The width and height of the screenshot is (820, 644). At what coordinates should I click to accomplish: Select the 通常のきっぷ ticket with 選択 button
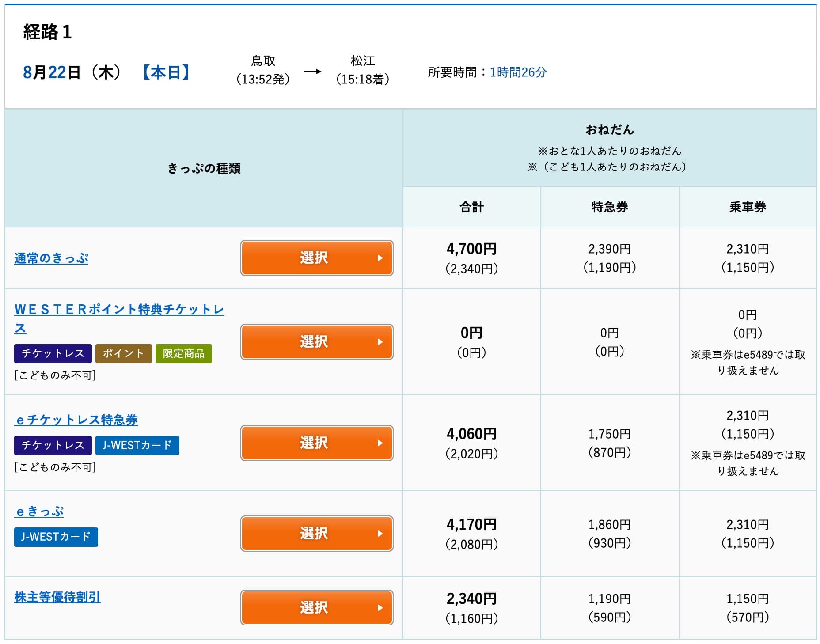coord(317,258)
